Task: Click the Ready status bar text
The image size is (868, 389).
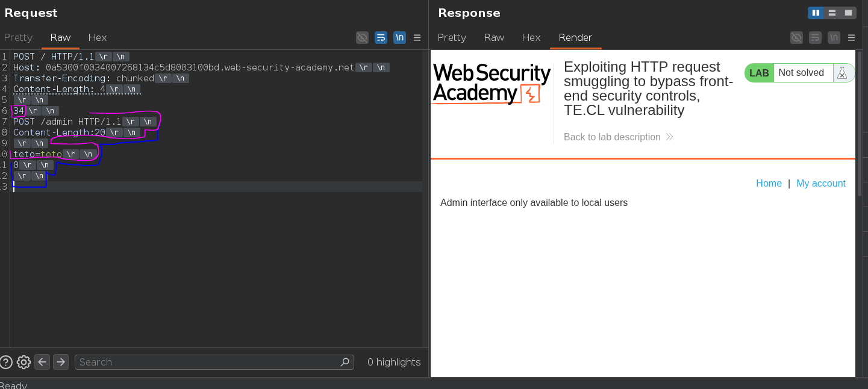Action: pos(13,385)
